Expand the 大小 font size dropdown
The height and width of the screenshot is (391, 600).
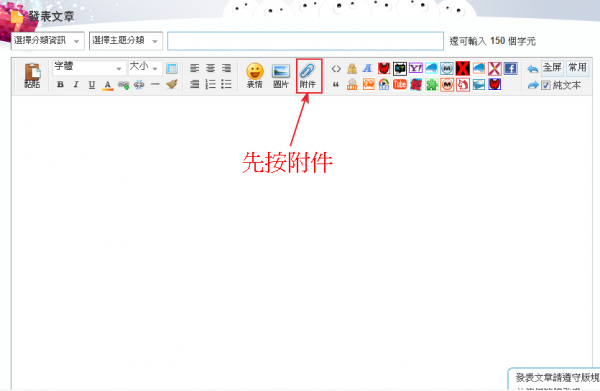pyautogui.click(x=145, y=68)
